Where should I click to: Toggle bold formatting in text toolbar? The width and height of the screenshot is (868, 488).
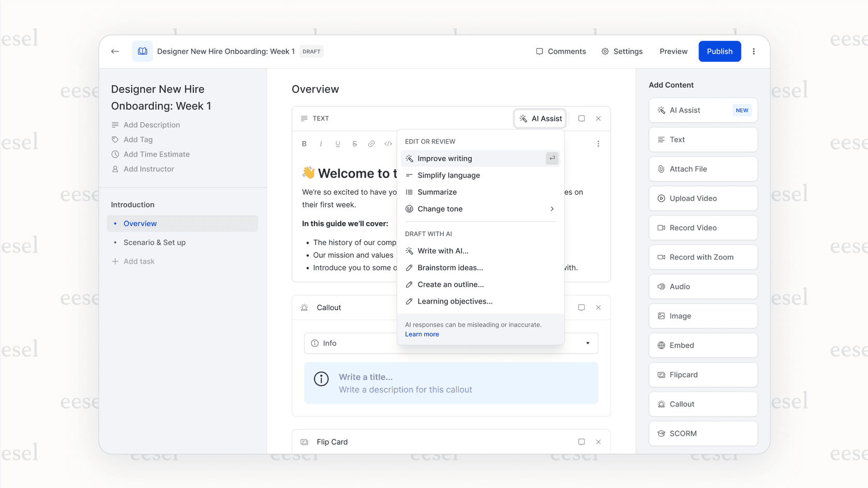304,144
